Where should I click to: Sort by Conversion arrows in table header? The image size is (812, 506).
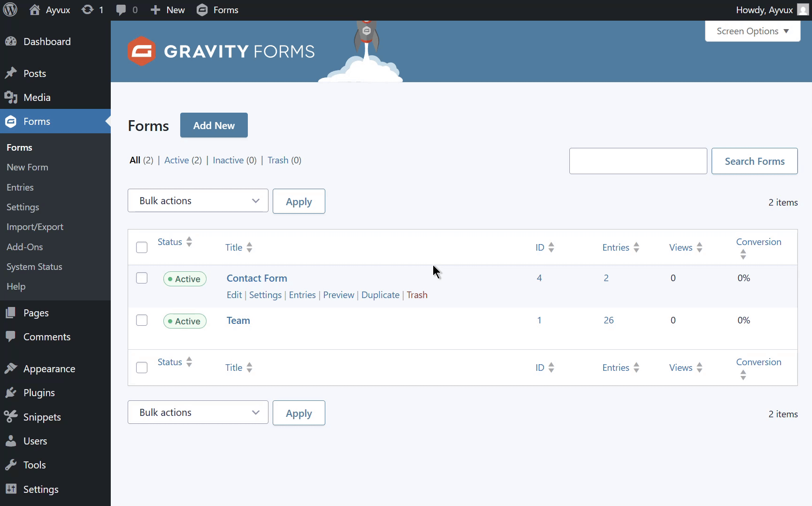pos(743,254)
